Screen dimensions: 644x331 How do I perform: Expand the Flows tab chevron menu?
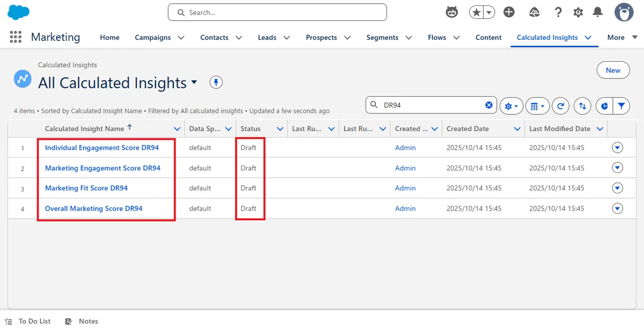click(456, 38)
